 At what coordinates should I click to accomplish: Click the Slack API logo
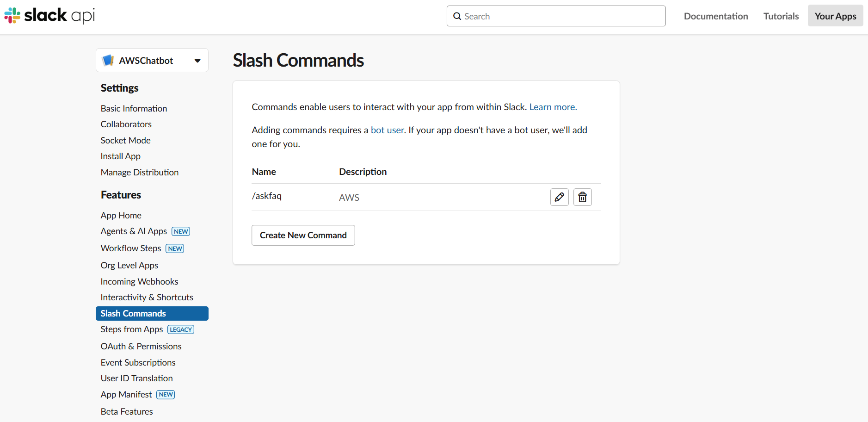coord(49,16)
